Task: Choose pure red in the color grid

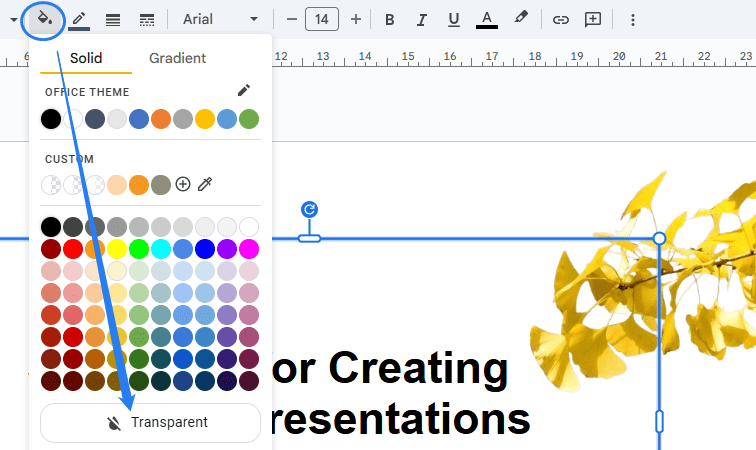Action: 73,249
